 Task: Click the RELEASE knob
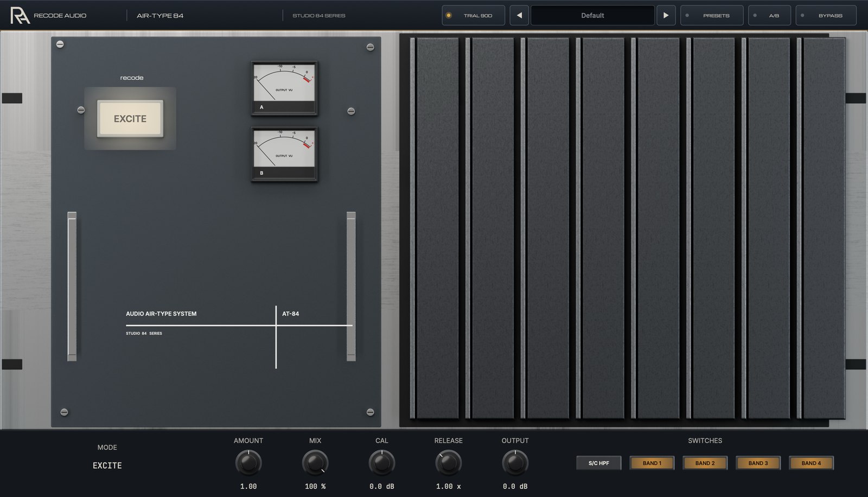tap(448, 463)
